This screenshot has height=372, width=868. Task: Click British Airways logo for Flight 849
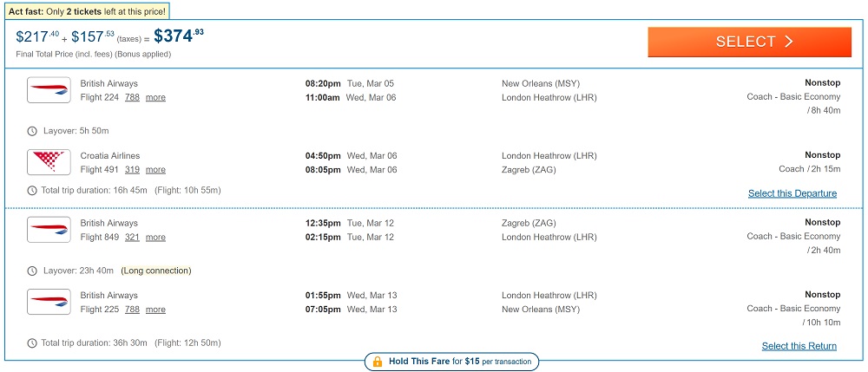click(x=49, y=230)
